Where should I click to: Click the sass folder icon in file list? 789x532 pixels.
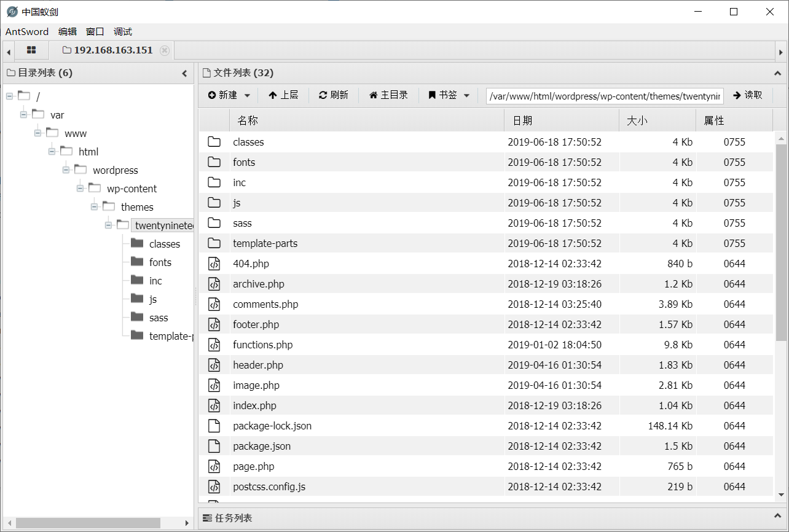tap(214, 223)
